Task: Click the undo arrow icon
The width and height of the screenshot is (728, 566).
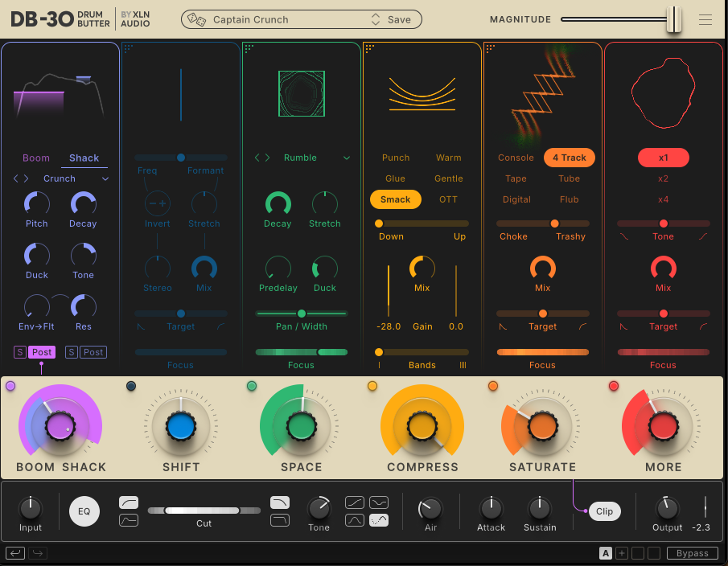Action: point(15,553)
